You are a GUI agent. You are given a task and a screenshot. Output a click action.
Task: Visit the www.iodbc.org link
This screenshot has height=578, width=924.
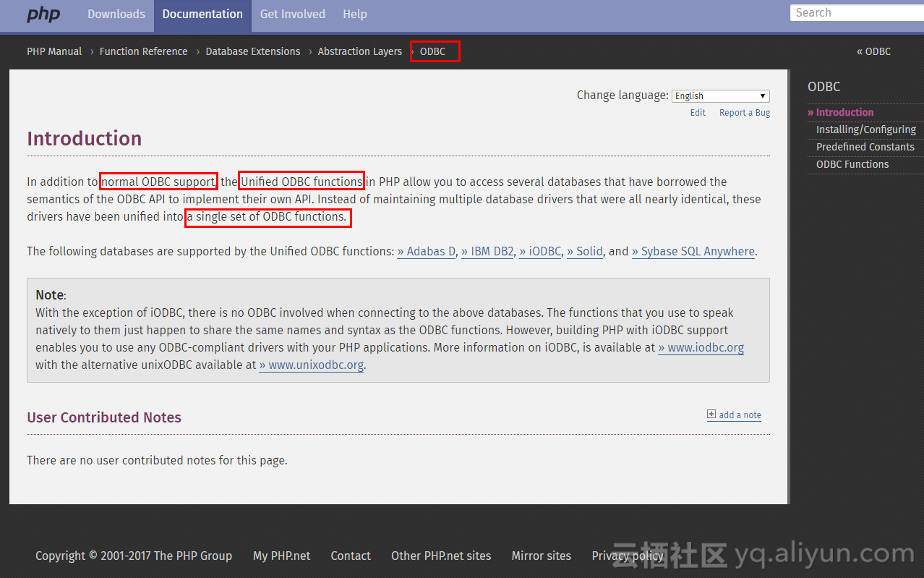(701, 348)
